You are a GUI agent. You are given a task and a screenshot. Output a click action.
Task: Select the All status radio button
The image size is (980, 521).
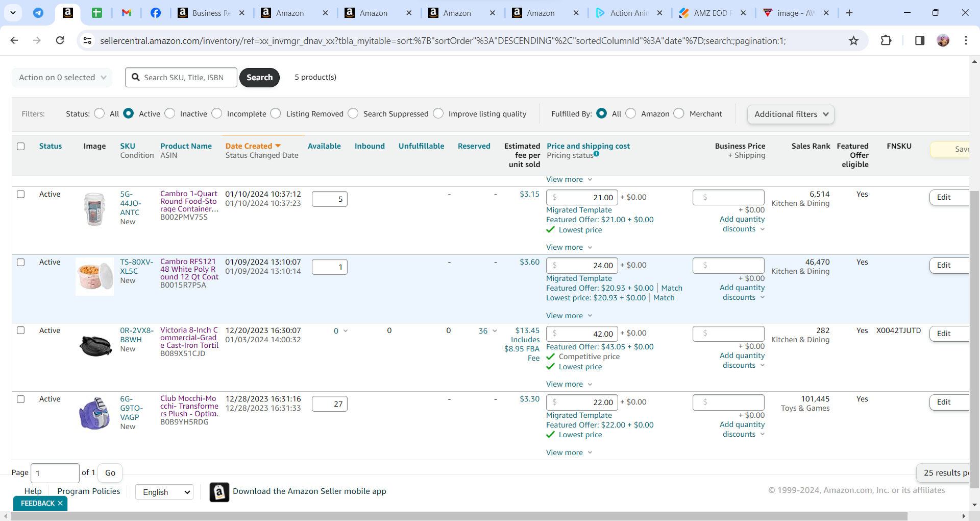pos(100,113)
